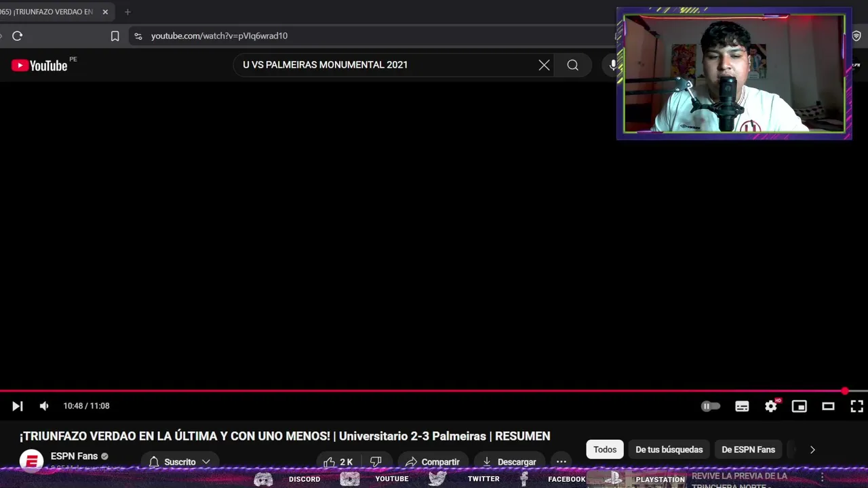
Task: Open the browser shield icon
Action: pyautogui.click(x=856, y=36)
